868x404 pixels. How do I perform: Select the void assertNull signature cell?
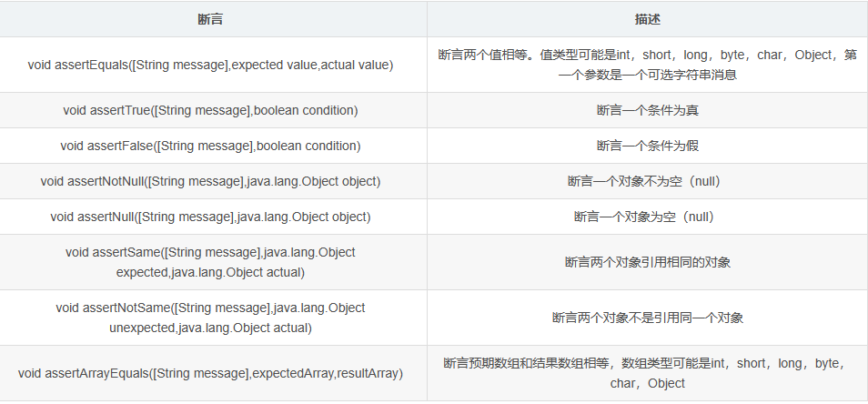pyautogui.click(x=210, y=217)
